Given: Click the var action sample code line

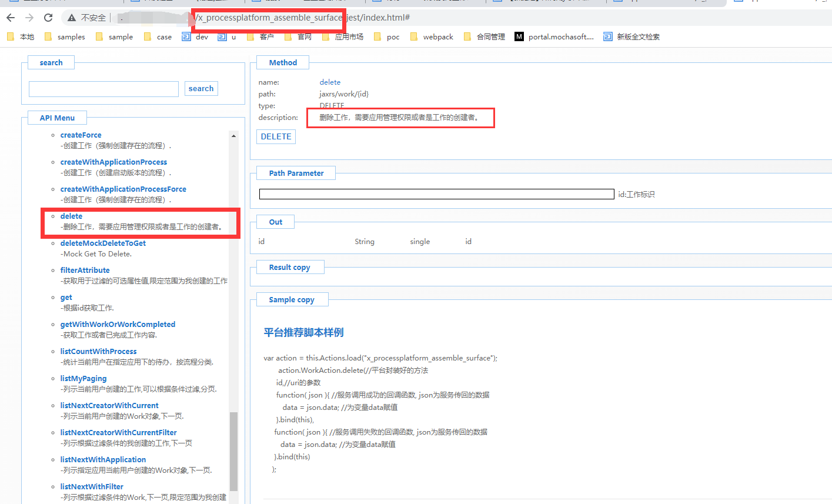Looking at the screenshot, I should tap(380, 358).
